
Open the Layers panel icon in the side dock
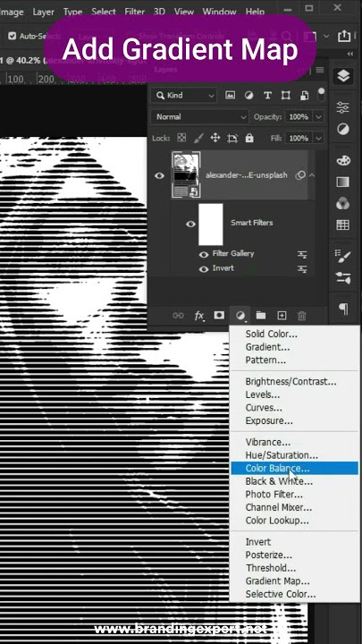click(x=343, y=76)
